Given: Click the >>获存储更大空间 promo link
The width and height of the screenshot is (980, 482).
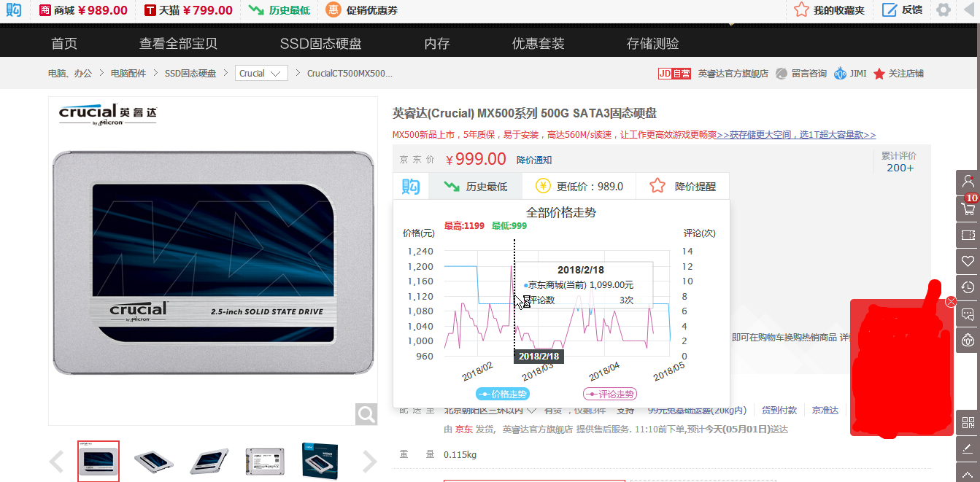Looking at the screenshot, I should pyautogui.click(x=796, y=135).
